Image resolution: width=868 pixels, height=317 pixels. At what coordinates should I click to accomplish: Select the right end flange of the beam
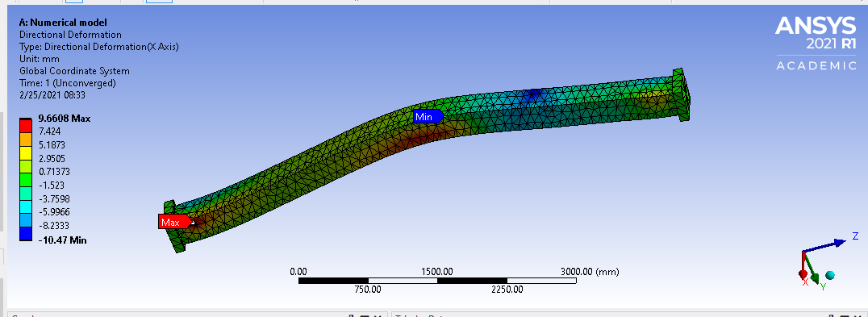[x=682, y=94]
